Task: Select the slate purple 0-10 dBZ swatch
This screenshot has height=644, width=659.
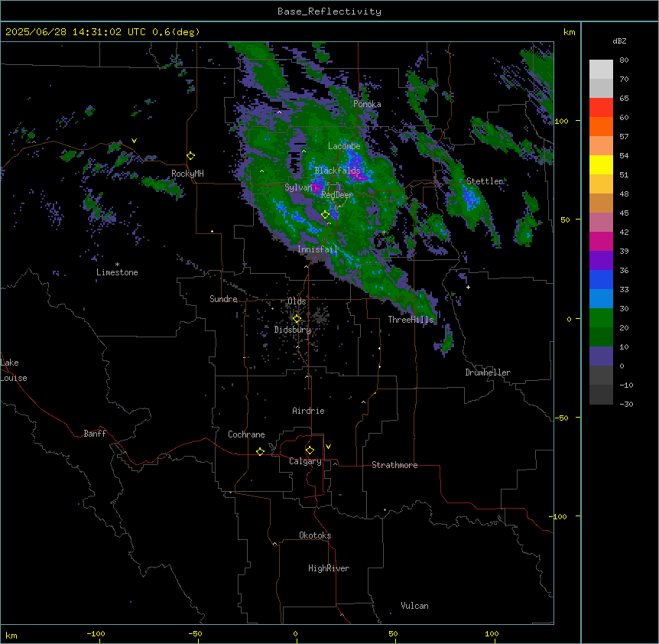Action: coord(601,356)
